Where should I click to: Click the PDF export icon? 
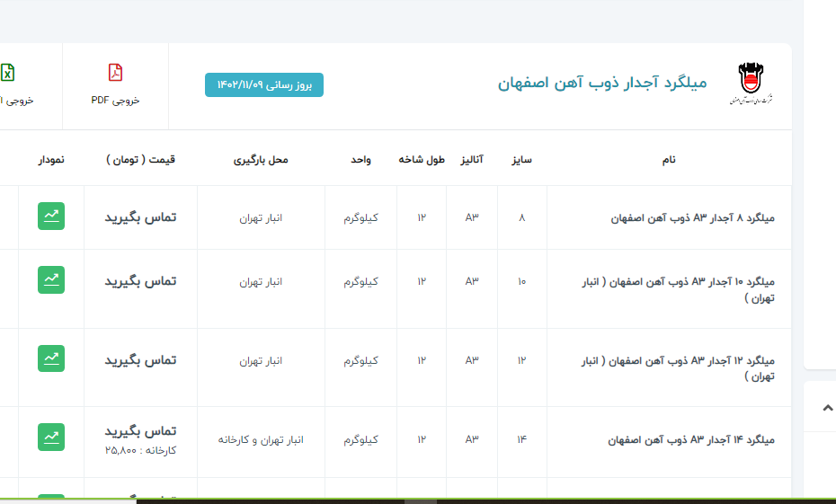point(115,73)
